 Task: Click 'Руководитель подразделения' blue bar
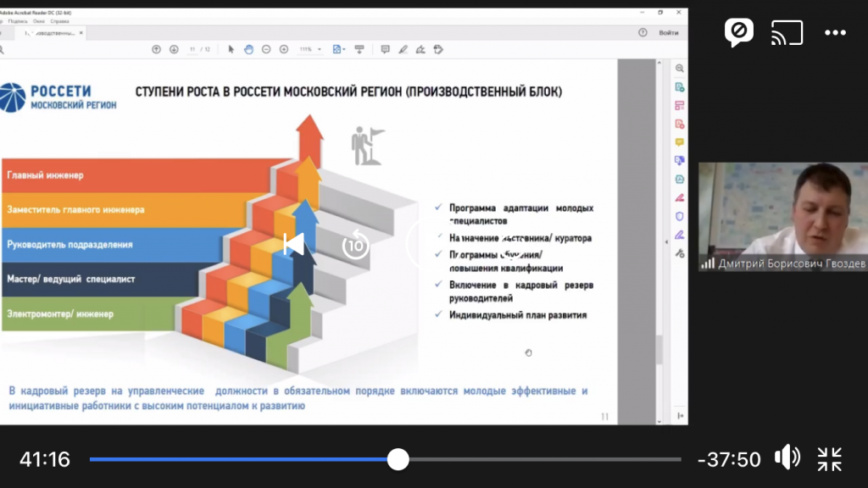[x=114, y=245]
